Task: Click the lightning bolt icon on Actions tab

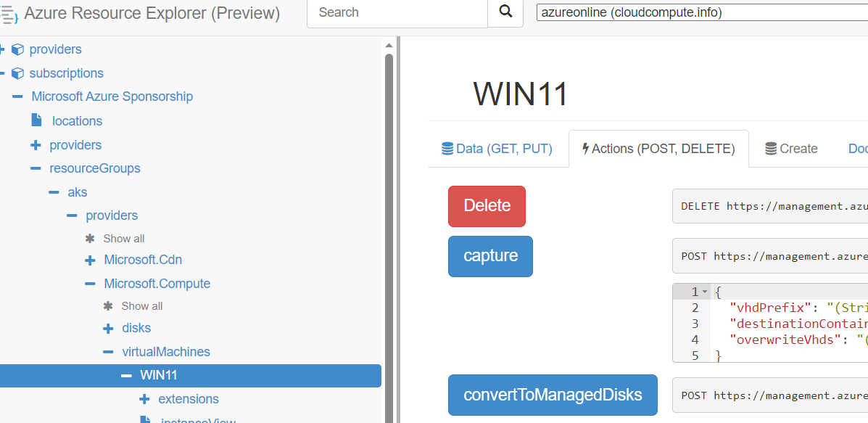Action: 586,149
